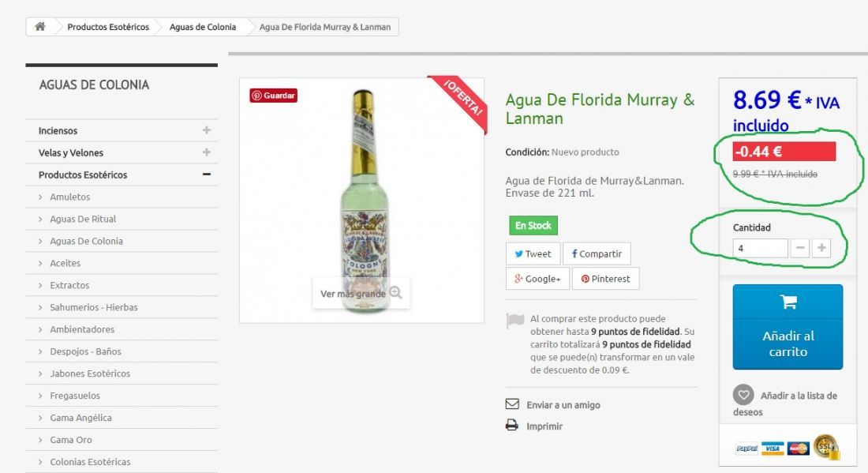Open Aguas de Colonia breadcrumb
Image resolution: width=868 pixels, height=473 pixels.
(203, 27)
